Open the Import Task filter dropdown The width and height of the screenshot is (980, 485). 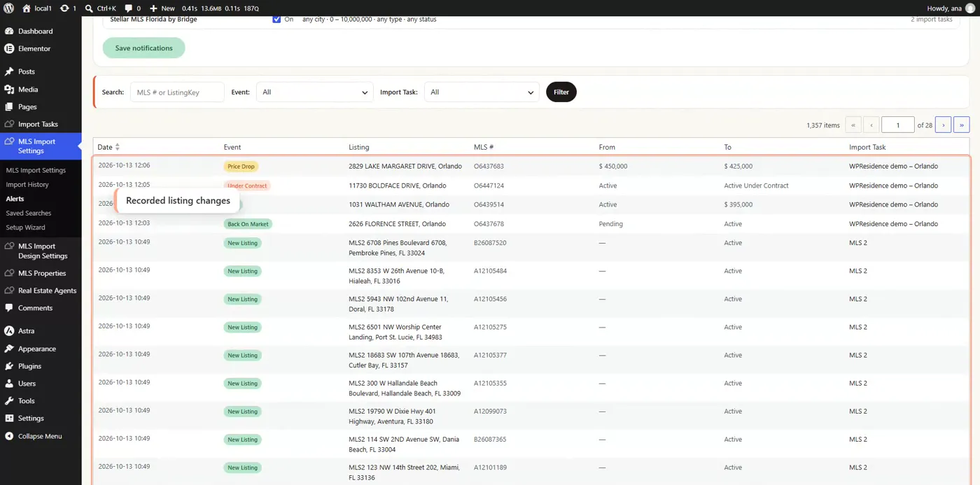pos(482,92)
